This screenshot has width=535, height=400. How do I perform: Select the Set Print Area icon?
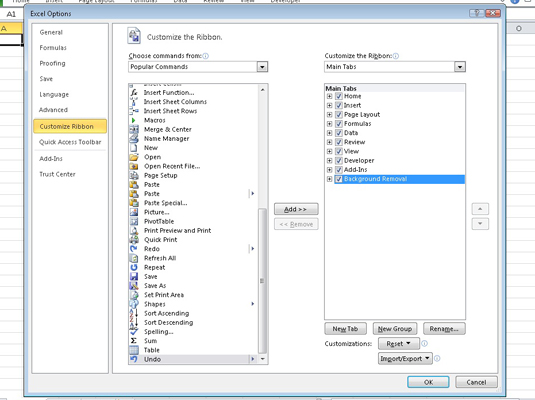coord(134,295)
